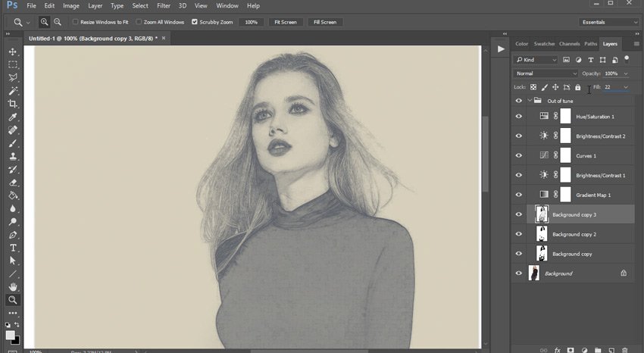This screenshot has width=644, height=353.
Task: Collapse the Out of tune group
Action: coord(530,101)
